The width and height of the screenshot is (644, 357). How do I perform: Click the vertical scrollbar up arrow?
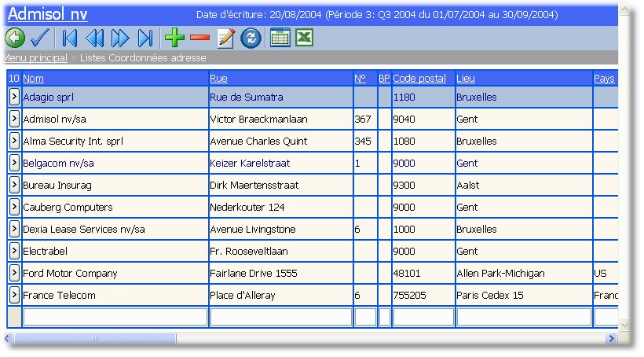coord(624,10)
